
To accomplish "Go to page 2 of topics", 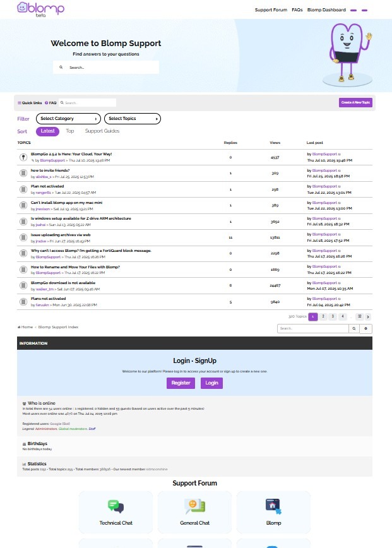I will point(323,316).
